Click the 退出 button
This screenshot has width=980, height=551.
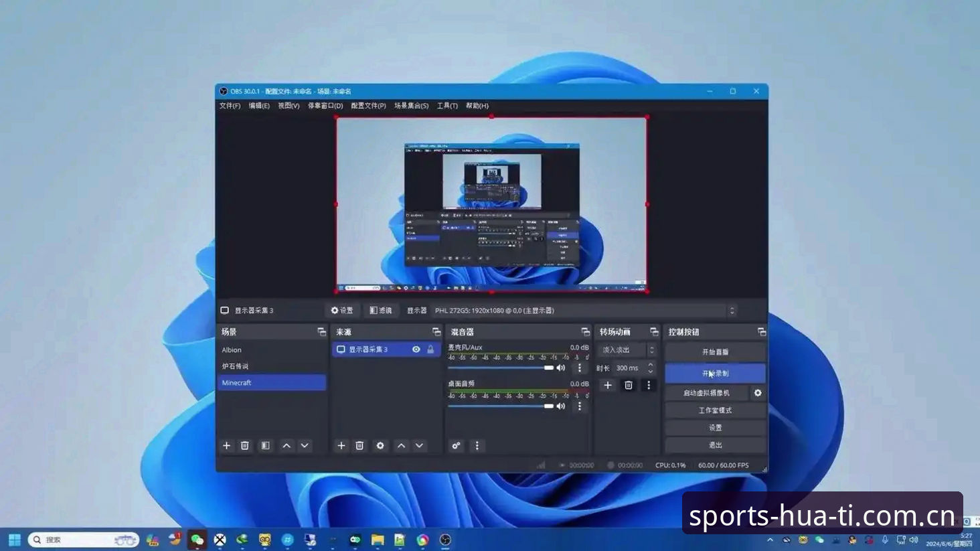(x=715, y=445)
